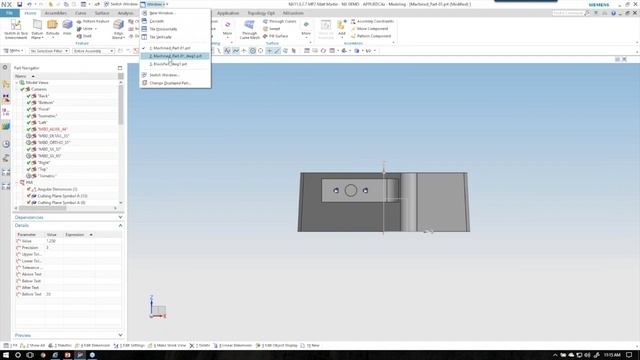640x360 pixels.
Task: Toggle checkmark on "Bottom" camera view
Action: tap(29, 102)
